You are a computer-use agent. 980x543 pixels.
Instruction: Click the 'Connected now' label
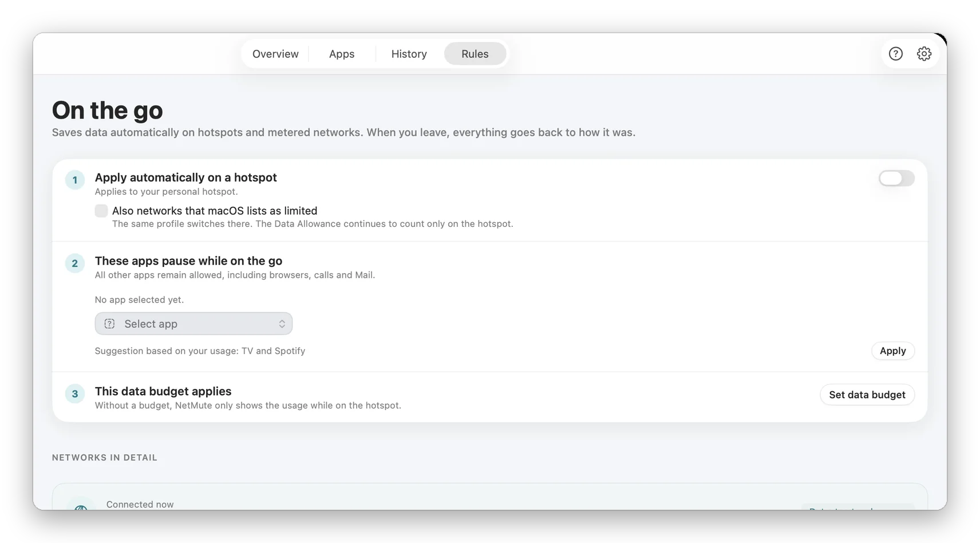140,504
